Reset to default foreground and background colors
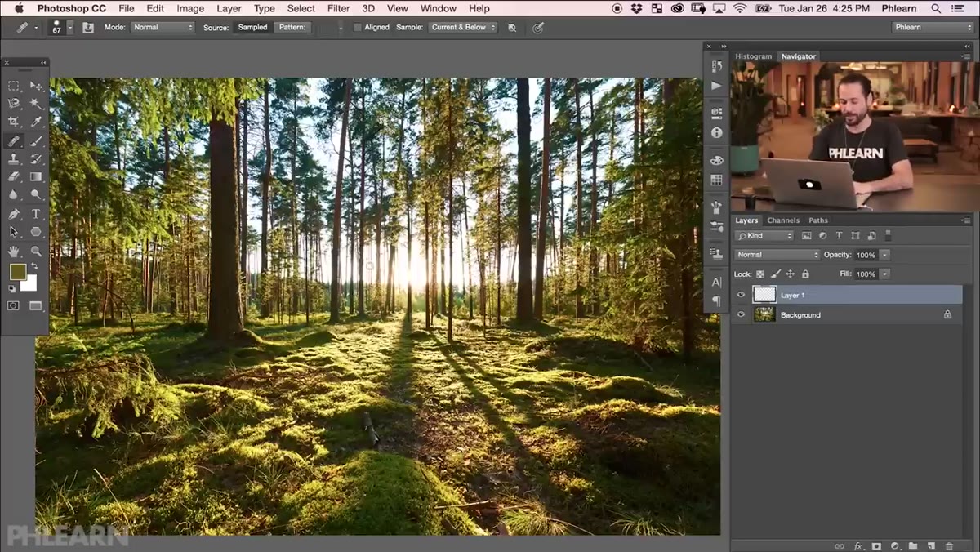980x552 pixels. [12, 288]
